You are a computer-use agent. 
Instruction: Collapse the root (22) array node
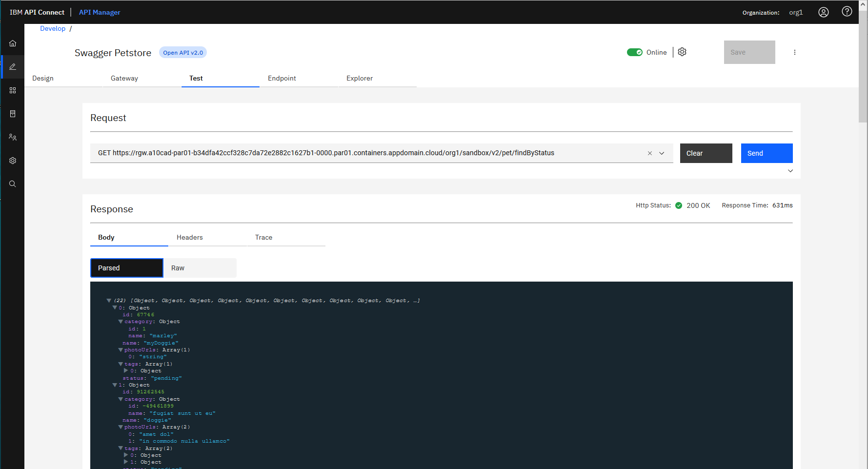point(109,301)
